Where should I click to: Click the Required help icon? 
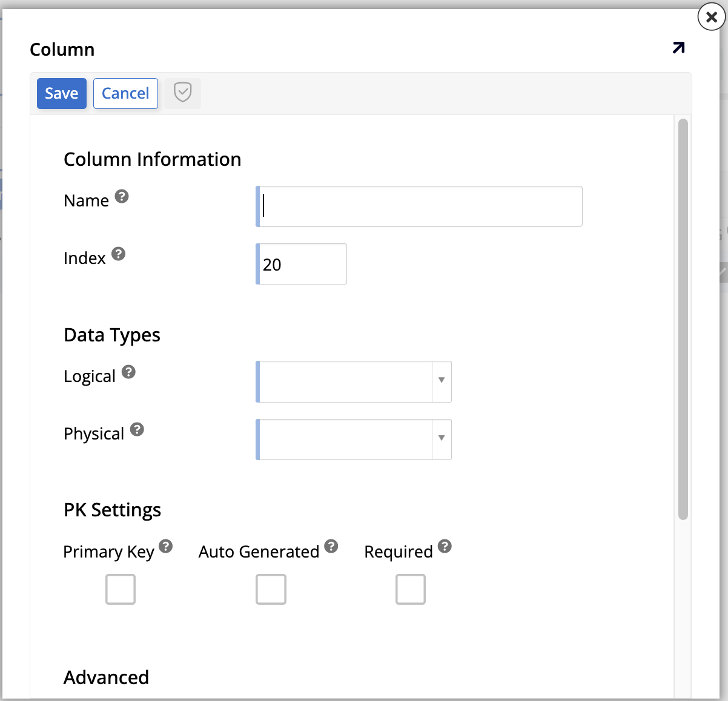[446, 545]
